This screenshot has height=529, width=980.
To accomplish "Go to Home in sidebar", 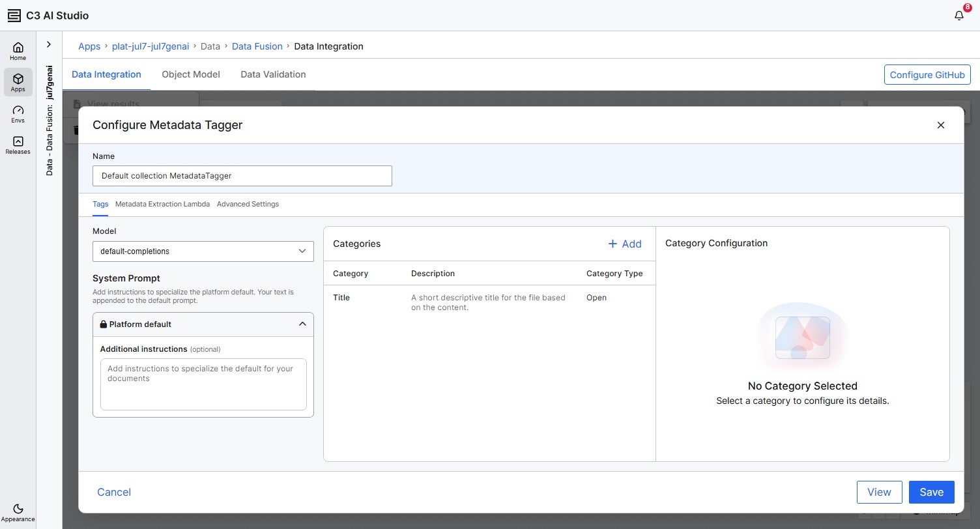I will 18,51.
